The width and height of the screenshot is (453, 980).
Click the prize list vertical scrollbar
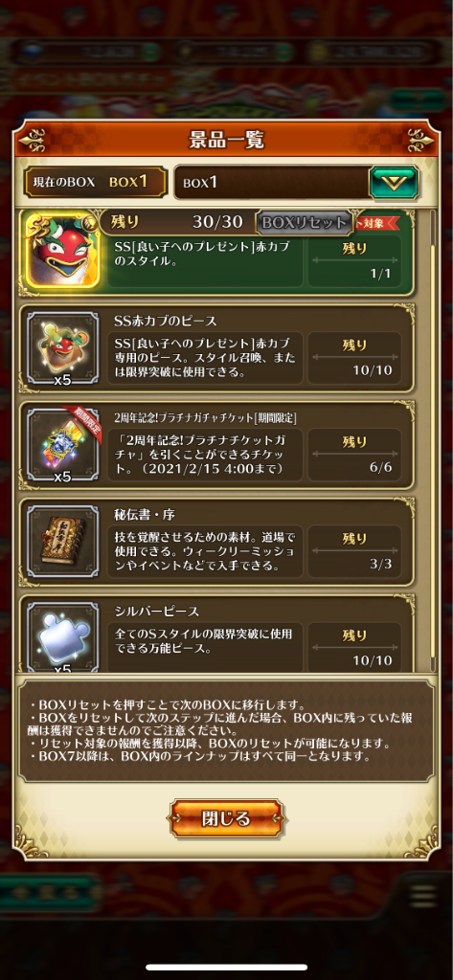[x=431, y=440]
